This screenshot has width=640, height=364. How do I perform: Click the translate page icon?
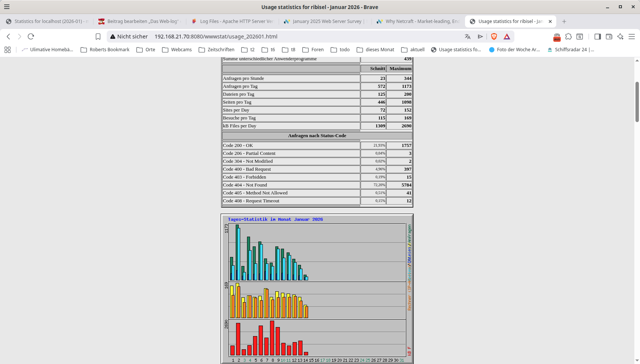[x=468, y=37]
